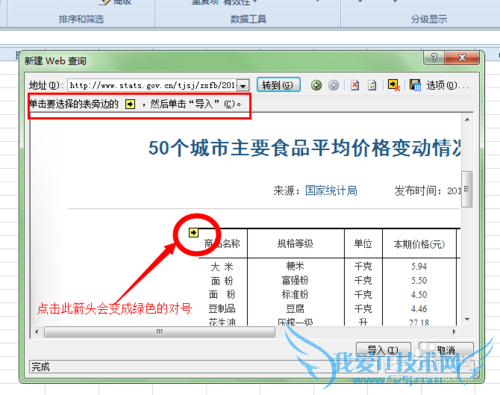Click the 本期价格(元) column header
The height and width of the screenshot is (395, 500).
[x=419, y=244]
